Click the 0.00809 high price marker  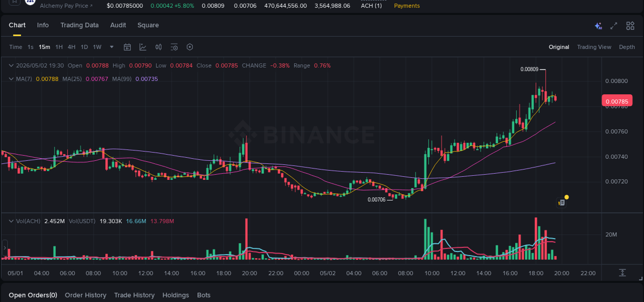click(x=529, y=69)
